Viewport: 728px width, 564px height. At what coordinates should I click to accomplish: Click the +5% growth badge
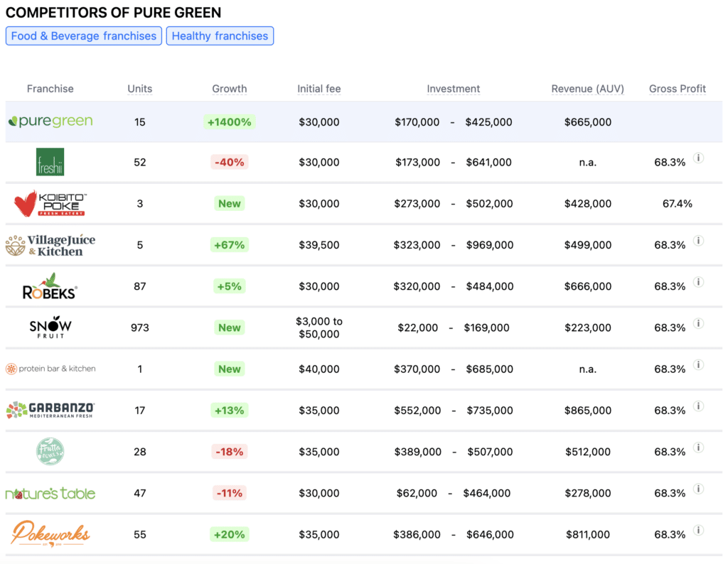[230, 286]
